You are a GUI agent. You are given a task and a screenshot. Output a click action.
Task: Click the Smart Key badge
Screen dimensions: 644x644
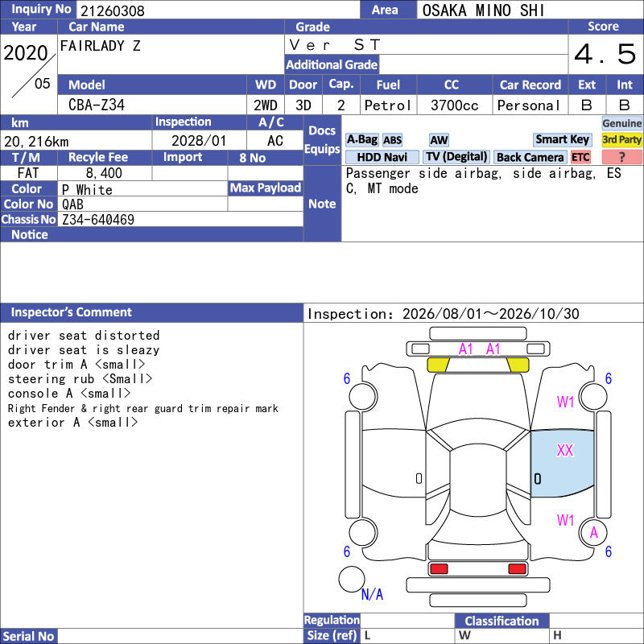click(x=562, y=139)
